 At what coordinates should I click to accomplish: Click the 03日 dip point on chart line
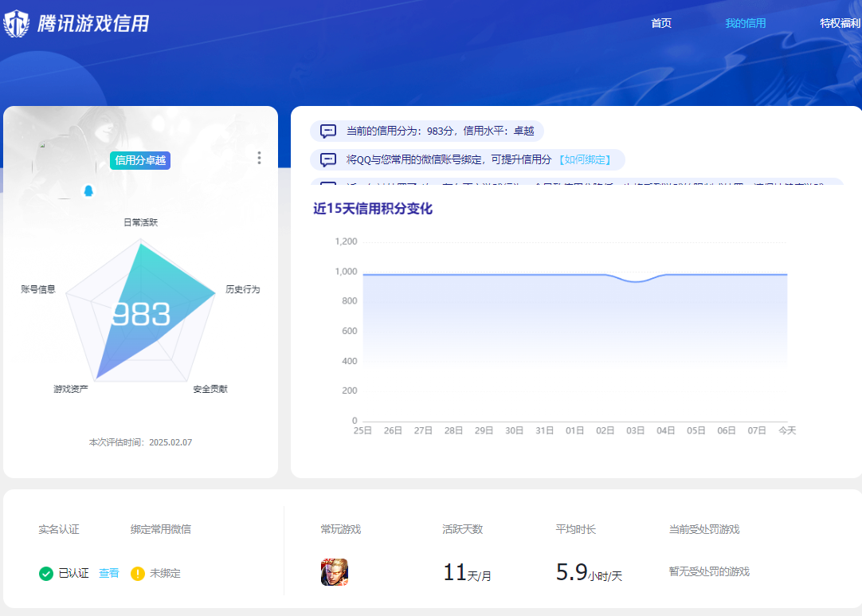pyautogui.click(x=636, y=281)
